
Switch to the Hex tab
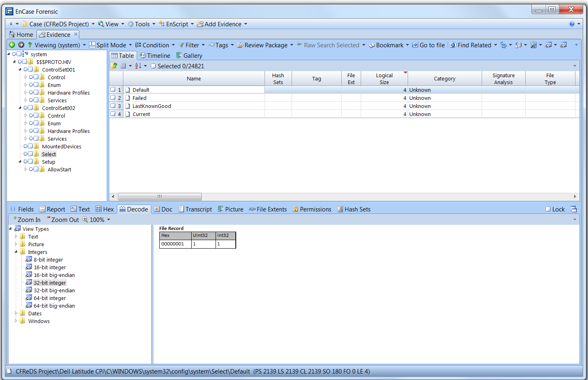coord(104,209)
